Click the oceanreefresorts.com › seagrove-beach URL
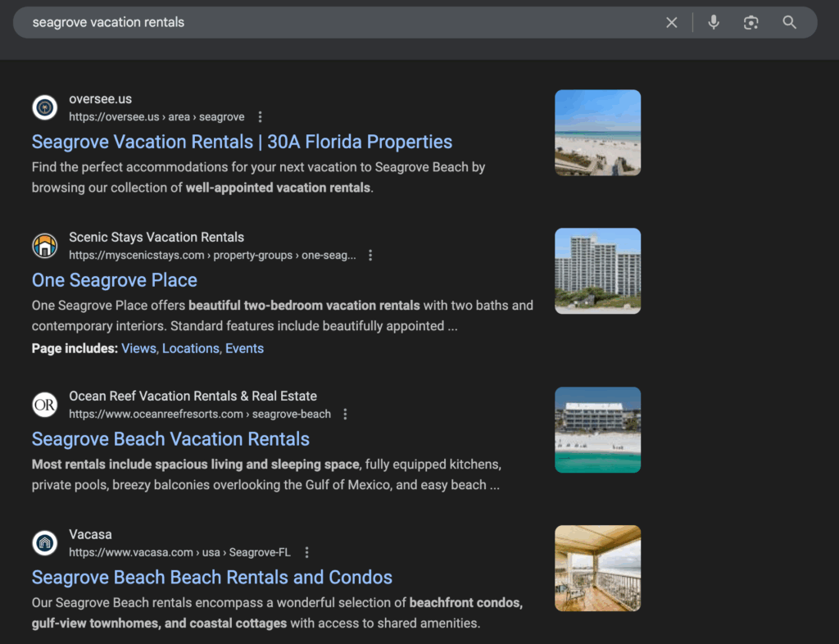 tap(200, 414)
